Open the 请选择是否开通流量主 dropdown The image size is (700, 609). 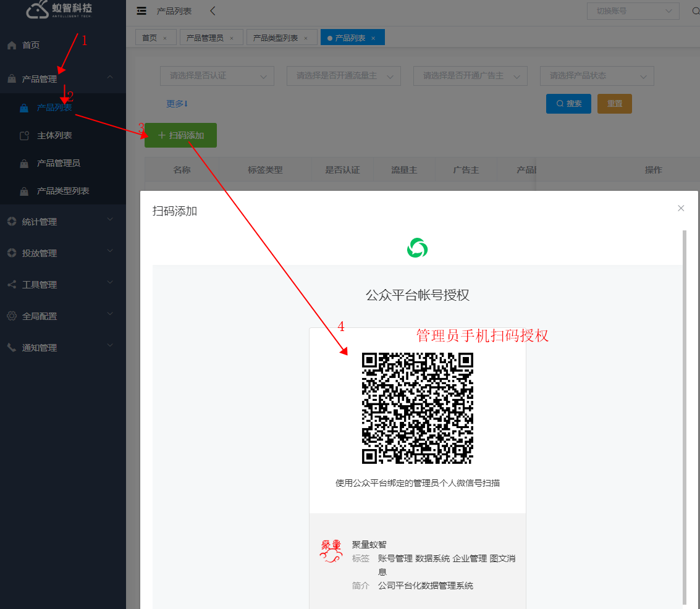pyautogui.click(x=344, y=76)
